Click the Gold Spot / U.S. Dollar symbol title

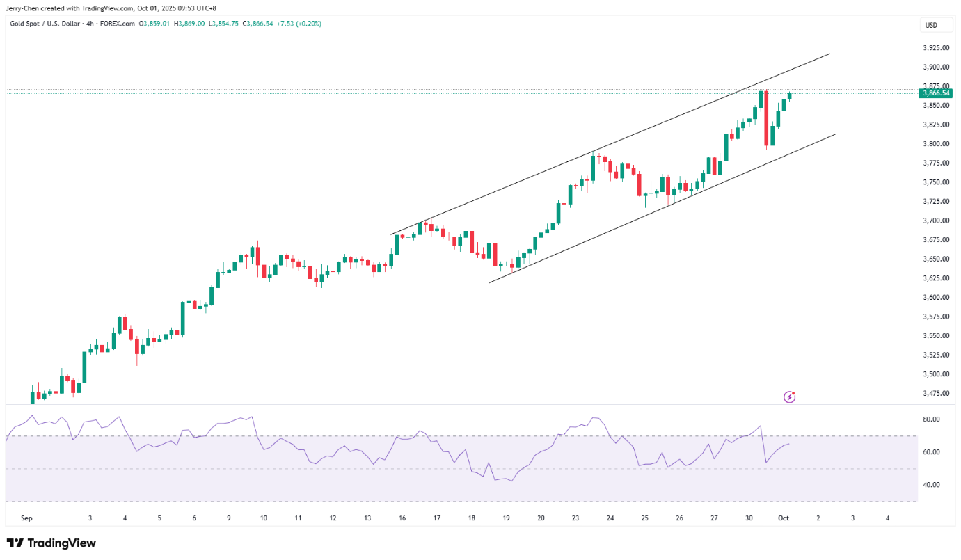47,24
